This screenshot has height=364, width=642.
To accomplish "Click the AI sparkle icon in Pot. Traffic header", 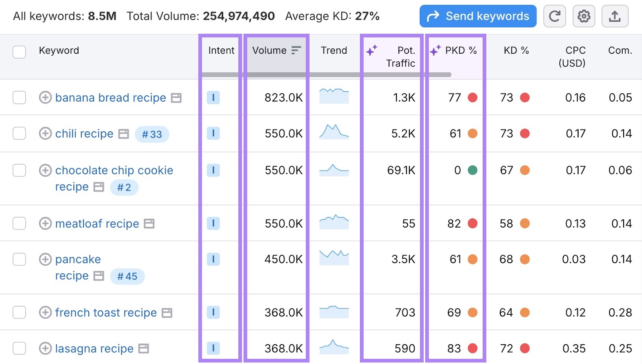I will point(371,50).
